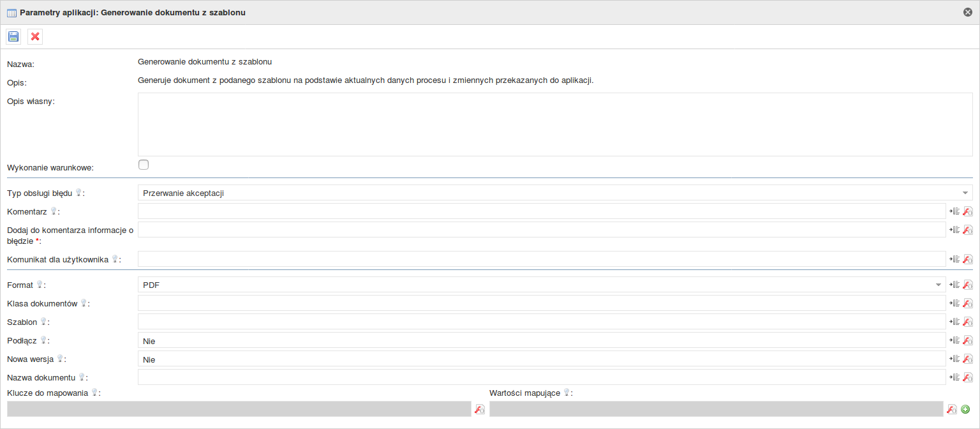Focus the Szablon input field
This screenshot has height=429, width=980.
pyautogui.click(x=542, y=322)
